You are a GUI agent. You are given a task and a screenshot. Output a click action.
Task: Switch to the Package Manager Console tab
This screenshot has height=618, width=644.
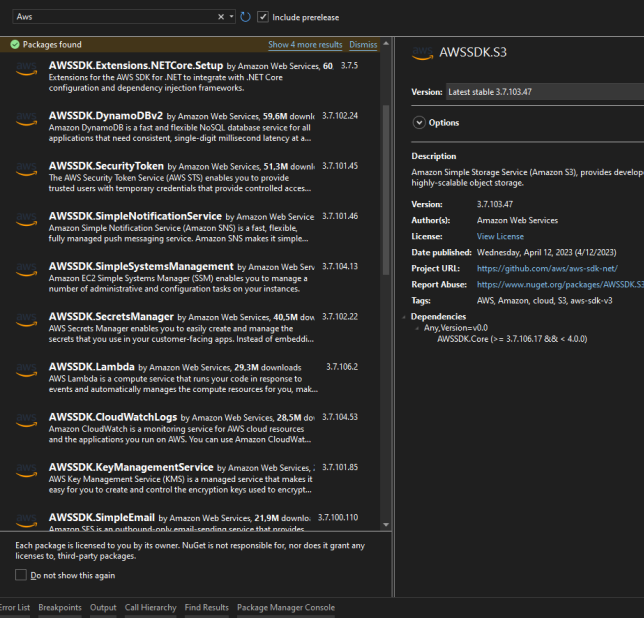pos(286,607)
